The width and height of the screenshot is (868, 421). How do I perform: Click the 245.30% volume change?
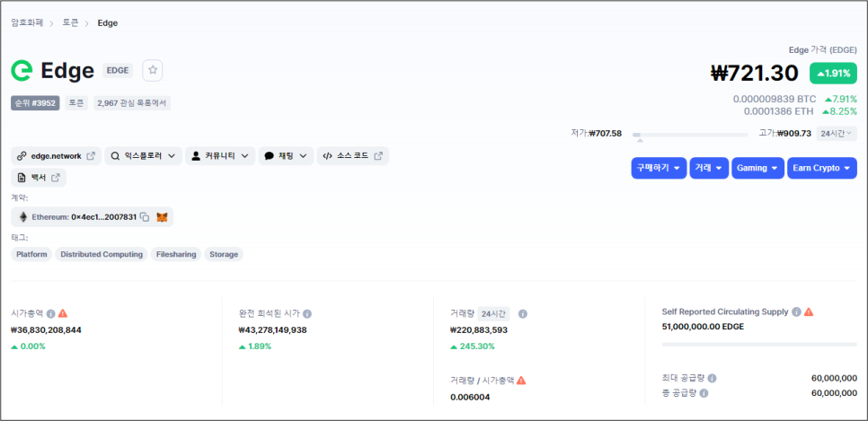(x=473, y=346)
